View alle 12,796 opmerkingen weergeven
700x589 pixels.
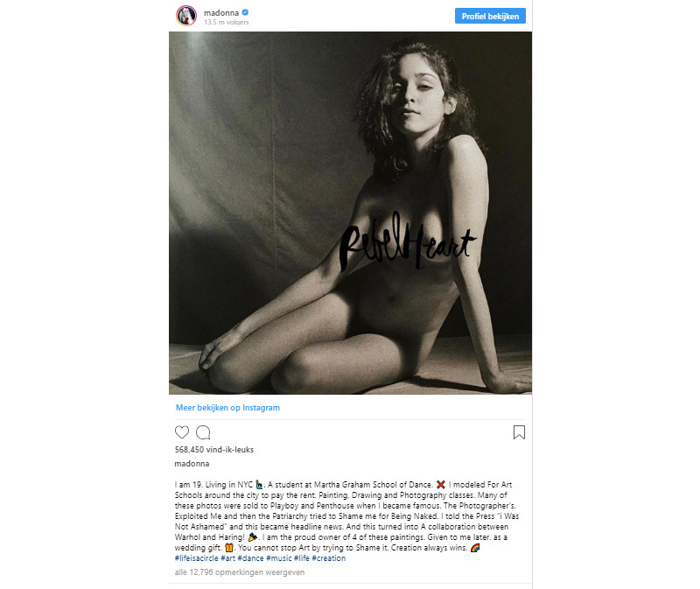240,572
